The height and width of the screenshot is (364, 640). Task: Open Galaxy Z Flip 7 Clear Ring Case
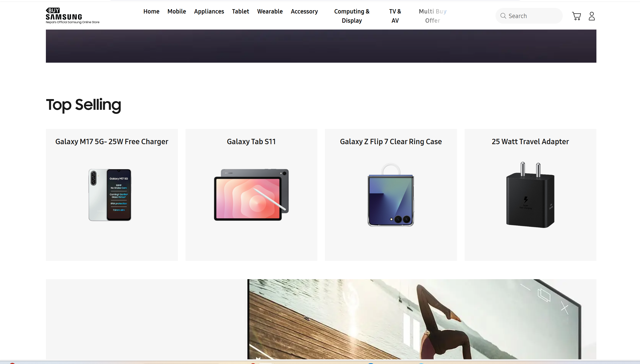coord(390,195)
